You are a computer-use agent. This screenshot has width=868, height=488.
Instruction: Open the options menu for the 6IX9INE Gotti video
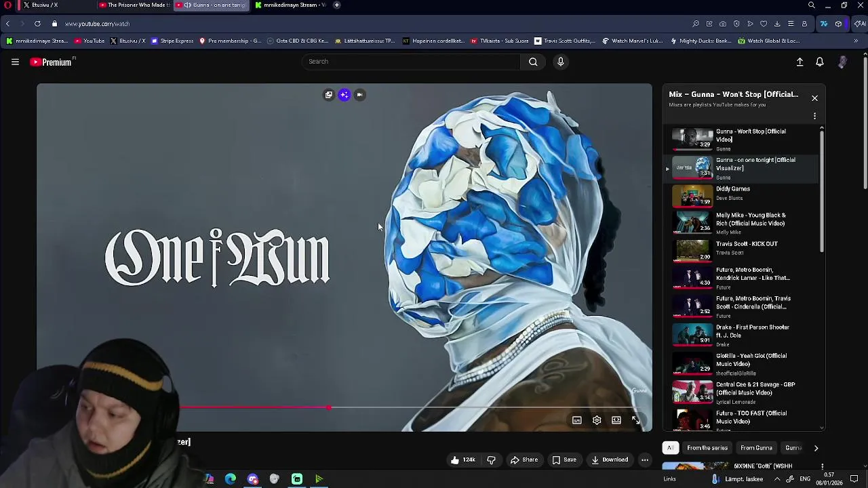823,466
